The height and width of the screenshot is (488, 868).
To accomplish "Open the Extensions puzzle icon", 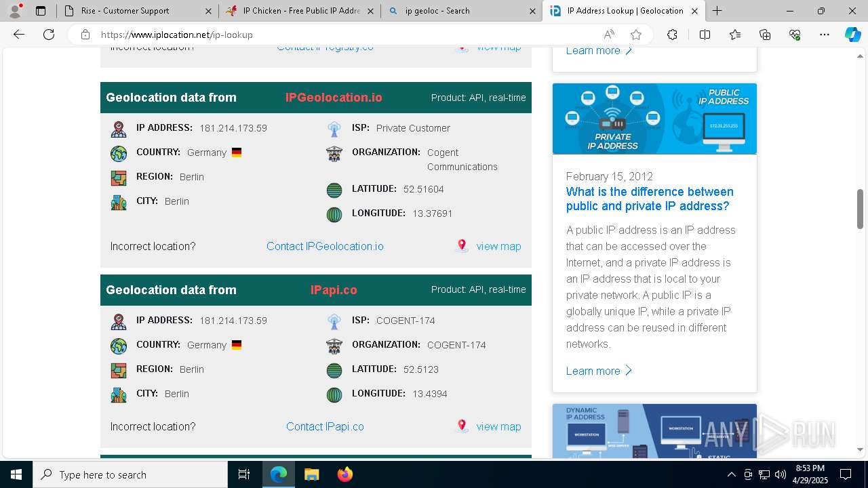I will click(x=672, y=35).
